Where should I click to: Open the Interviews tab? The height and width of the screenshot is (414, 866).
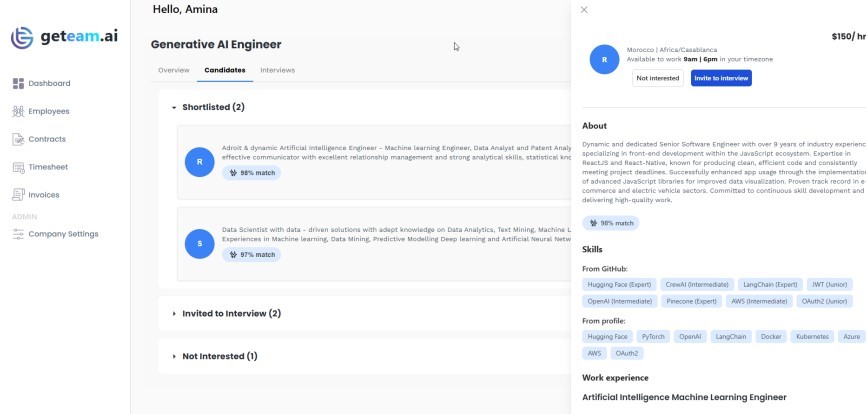277,70
